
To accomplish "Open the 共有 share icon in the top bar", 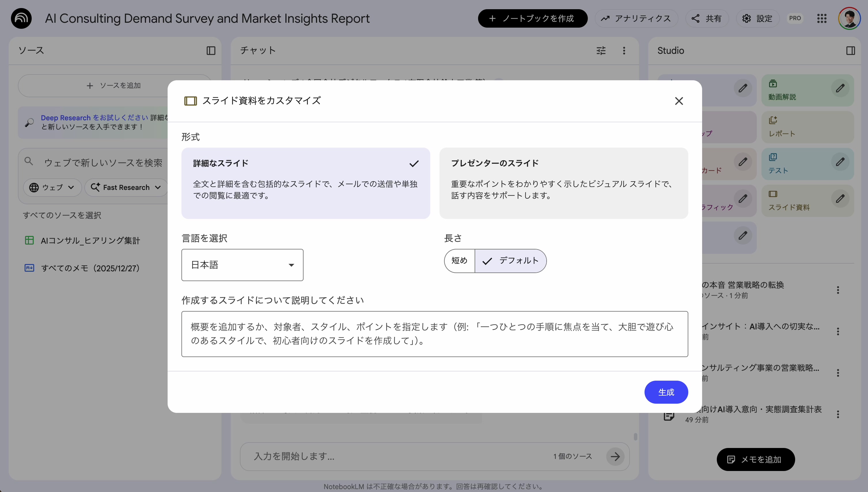I will click(707, 18).
